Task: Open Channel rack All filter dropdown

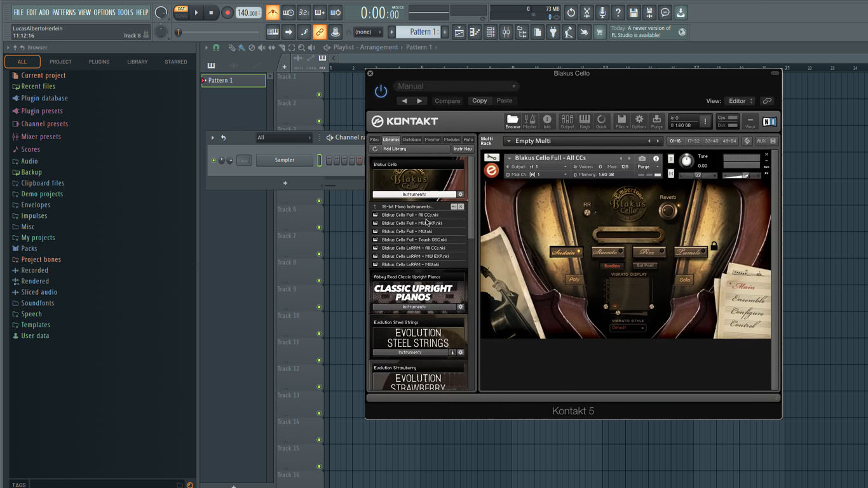Action: click(x=284, y=137)
